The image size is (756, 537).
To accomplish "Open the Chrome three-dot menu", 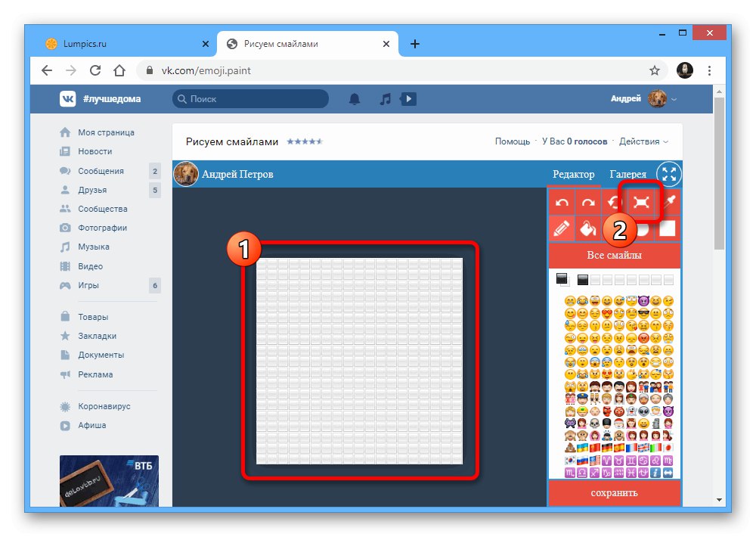I will coord(709,70).
